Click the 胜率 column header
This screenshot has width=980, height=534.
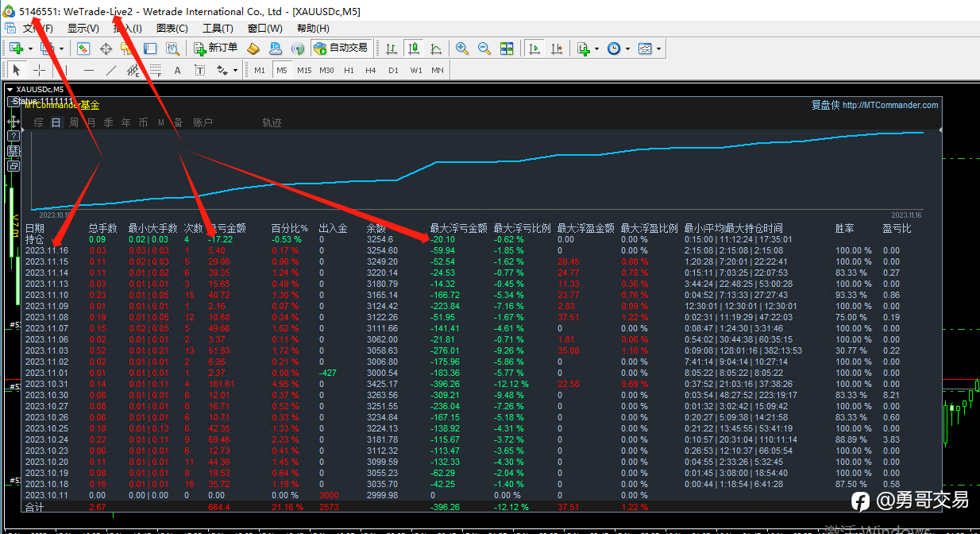tap(846, 228)
